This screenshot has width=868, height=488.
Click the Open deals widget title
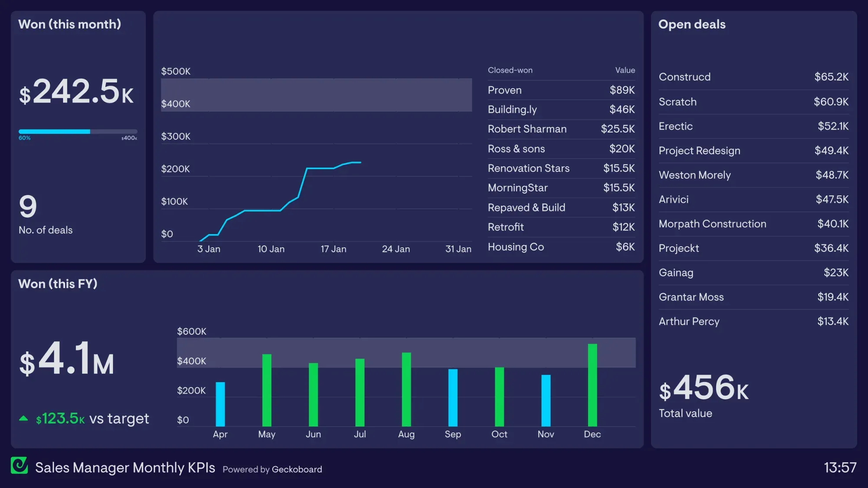click(x=692, y=24)
